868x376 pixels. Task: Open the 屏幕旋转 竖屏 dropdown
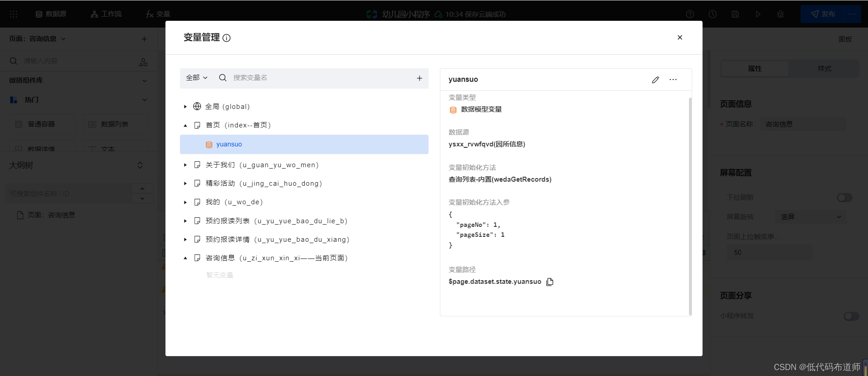pyautogui.click(x=811, y=217)
